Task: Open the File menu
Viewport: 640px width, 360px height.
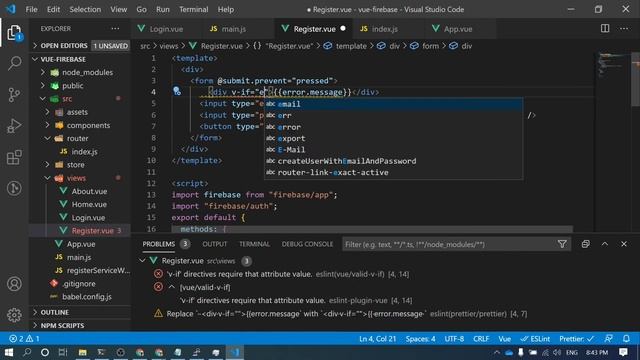Action: coord(31,9)
